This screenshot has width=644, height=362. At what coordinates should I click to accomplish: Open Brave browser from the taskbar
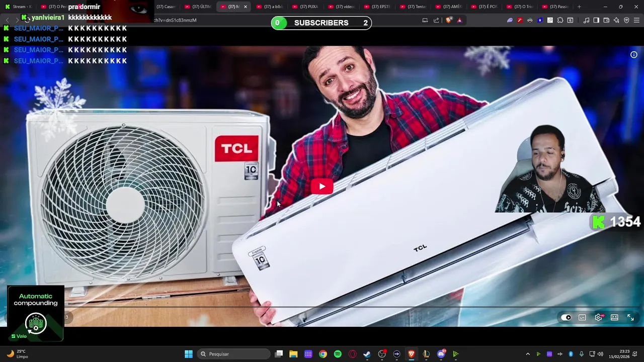[411, 354]
